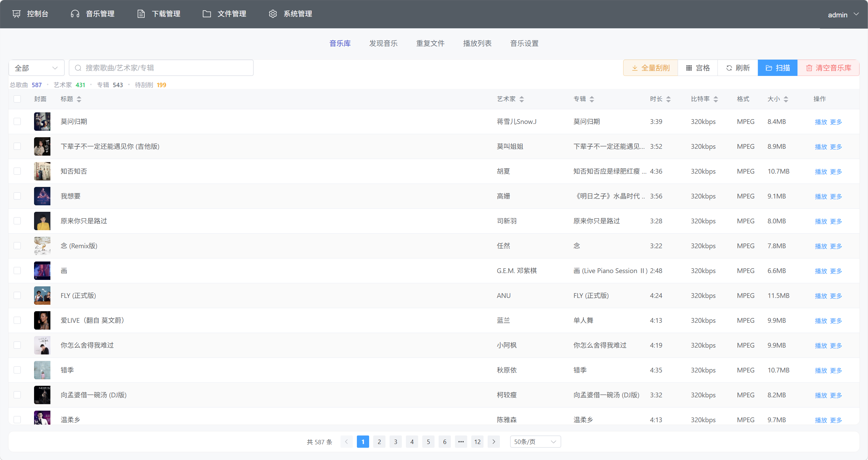
Task: Click the next page arrow
Action: tap(494, 442)
